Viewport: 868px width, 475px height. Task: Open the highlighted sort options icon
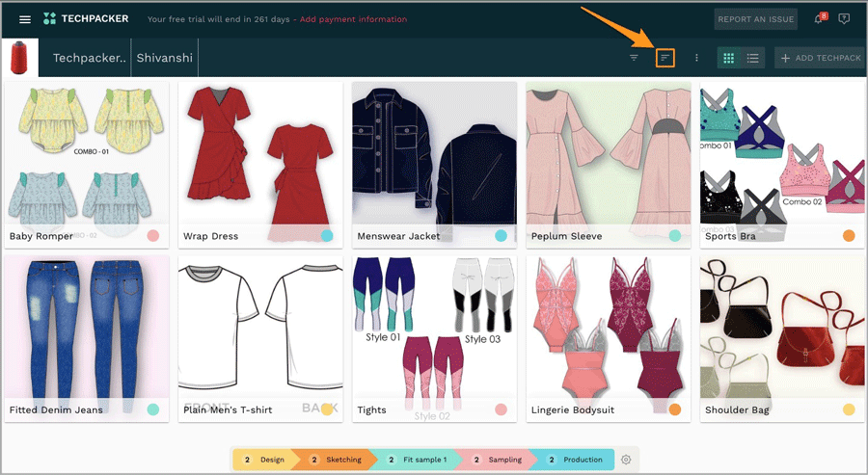click(x=665, y=58)
